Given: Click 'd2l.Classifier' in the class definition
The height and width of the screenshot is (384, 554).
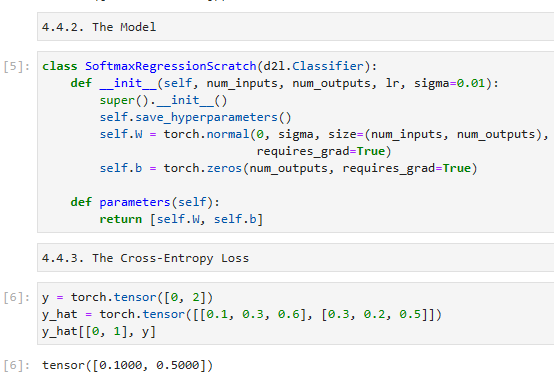Looking at the screenshot, I should [x=313, y=66].
